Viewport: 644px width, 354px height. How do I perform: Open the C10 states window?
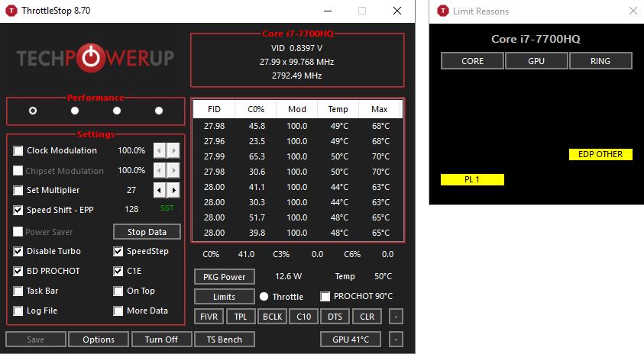tap(304, 317)
